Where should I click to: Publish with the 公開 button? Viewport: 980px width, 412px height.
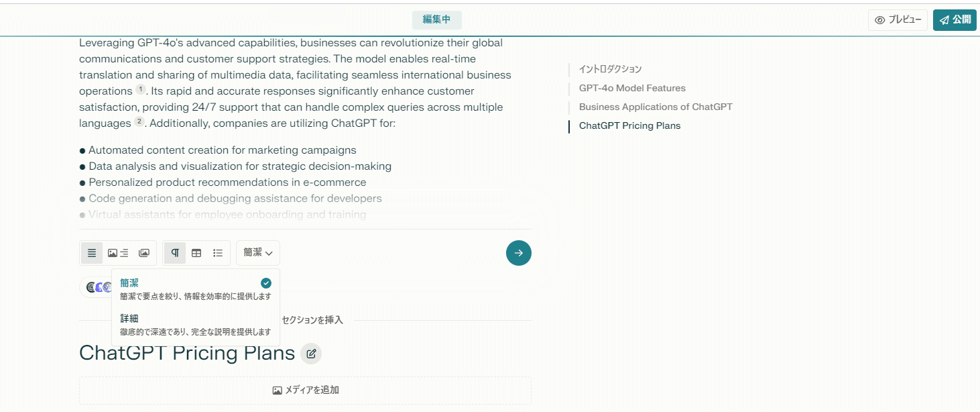[955, 20]
